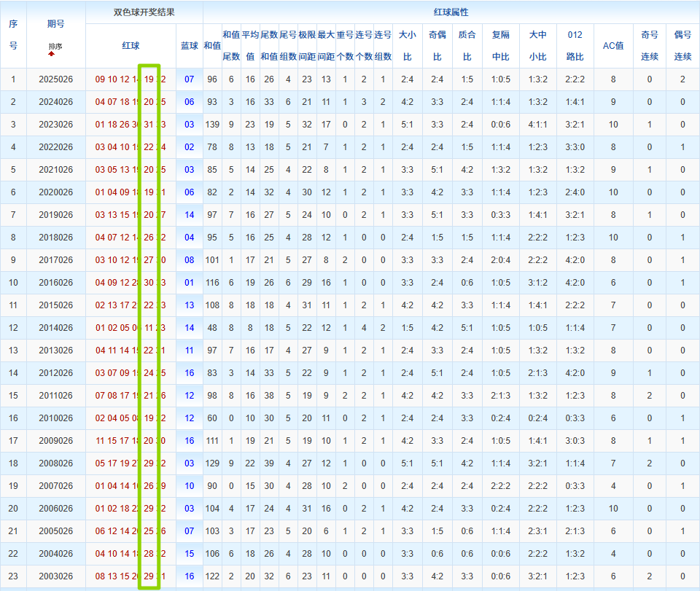Click issue number 2020026
This screenshot has height=591, width=700.
coord(56,192)
